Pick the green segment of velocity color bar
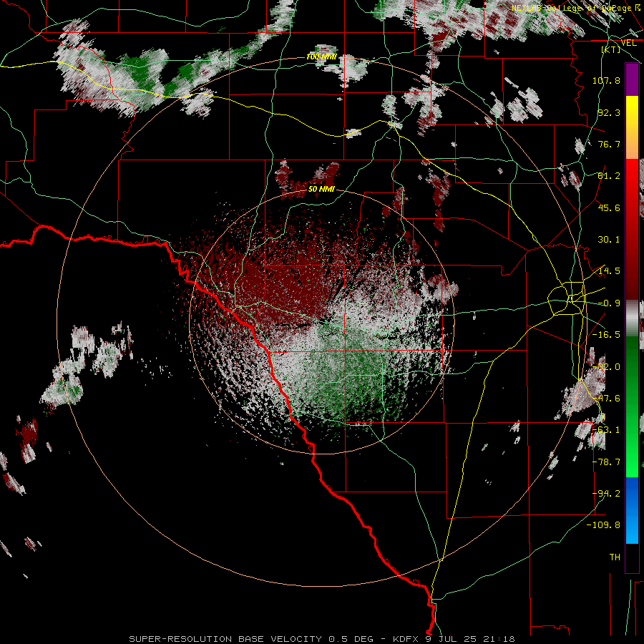The width and height of the screenshot is (644, 644). coord(632,406)
